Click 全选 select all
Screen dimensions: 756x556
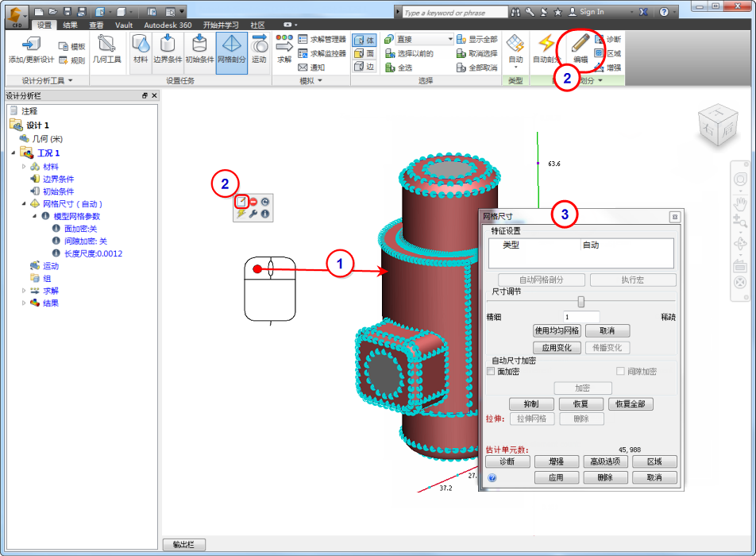(x=399, y=68)
